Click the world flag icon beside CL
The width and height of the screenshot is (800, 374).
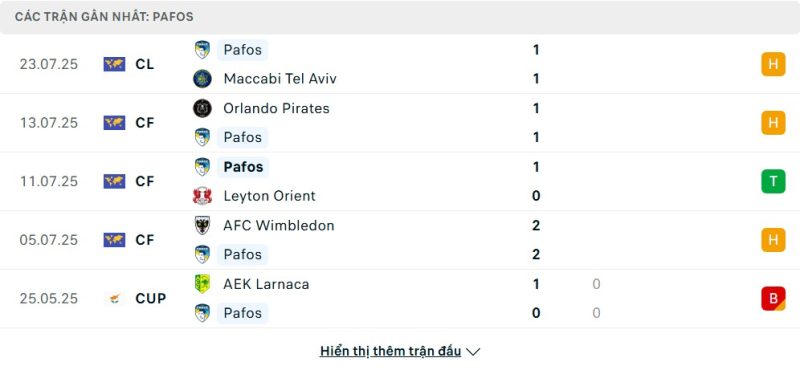[x=114, y=64]
